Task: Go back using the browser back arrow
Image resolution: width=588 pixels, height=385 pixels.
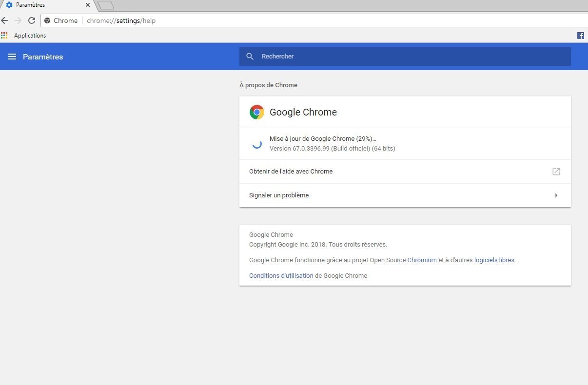Action: tap(5, 20)
